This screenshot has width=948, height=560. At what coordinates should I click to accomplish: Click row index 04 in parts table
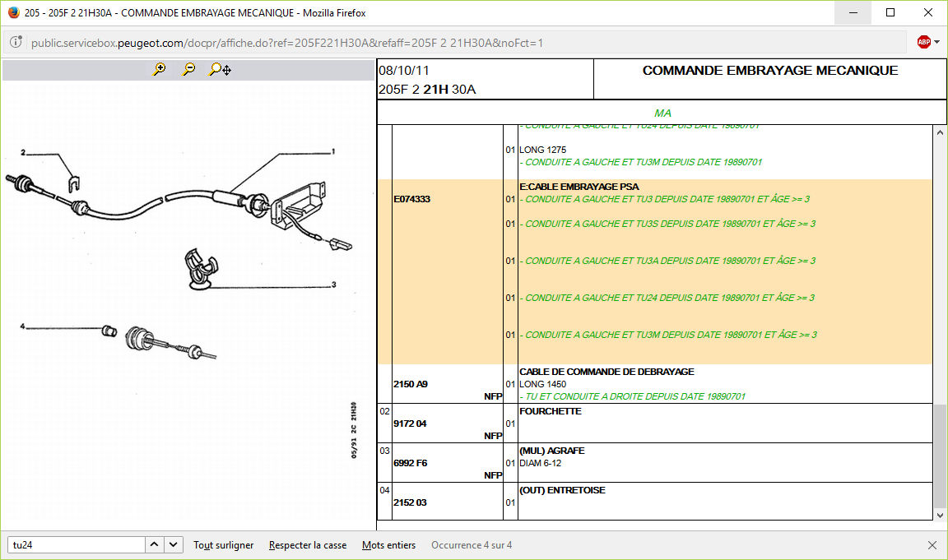[384, 490]
